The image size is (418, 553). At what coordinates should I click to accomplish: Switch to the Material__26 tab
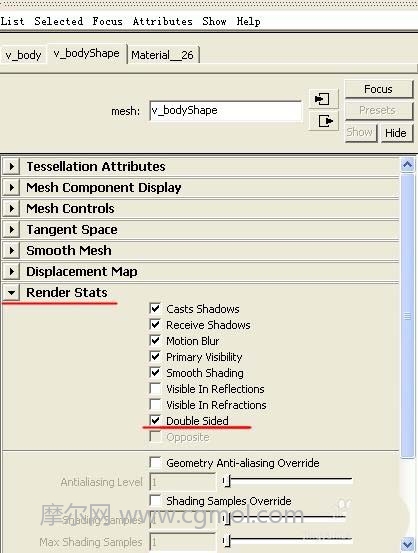pyautogui.click(x=163, y=55)
